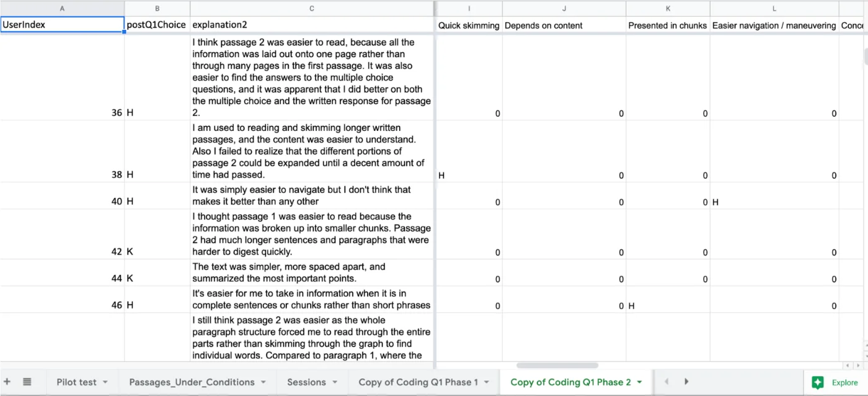
Task: Click the horizontal scrollbar thumb
Action: coord(557,366)
